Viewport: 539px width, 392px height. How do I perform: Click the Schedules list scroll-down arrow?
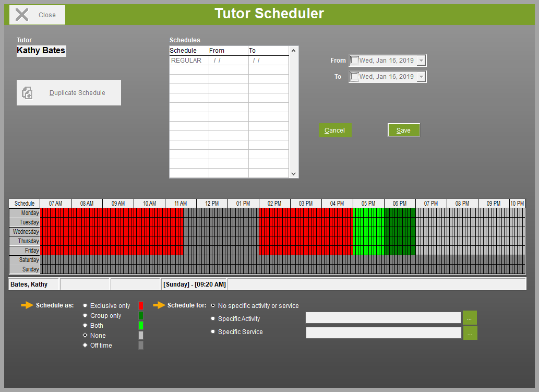coord(293,174)
